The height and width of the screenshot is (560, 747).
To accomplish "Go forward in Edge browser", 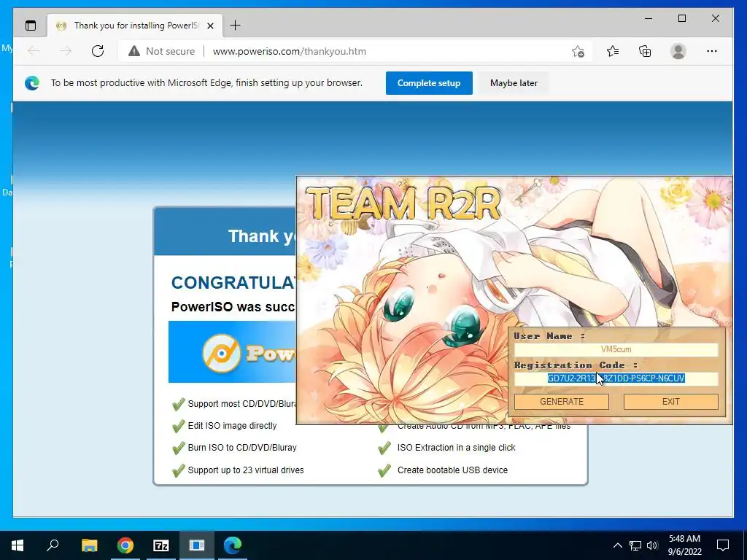I will [65, 51].
